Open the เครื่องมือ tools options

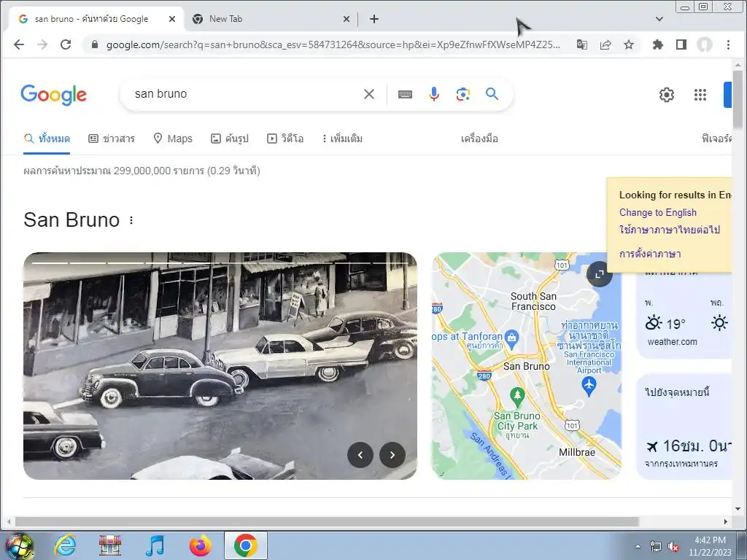click(479, 139)
